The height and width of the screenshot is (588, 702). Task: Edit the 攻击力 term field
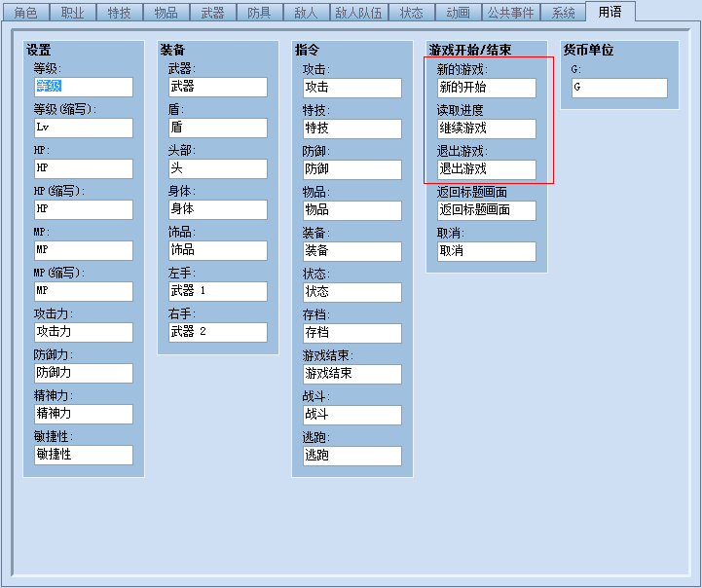tap(84, 332)
